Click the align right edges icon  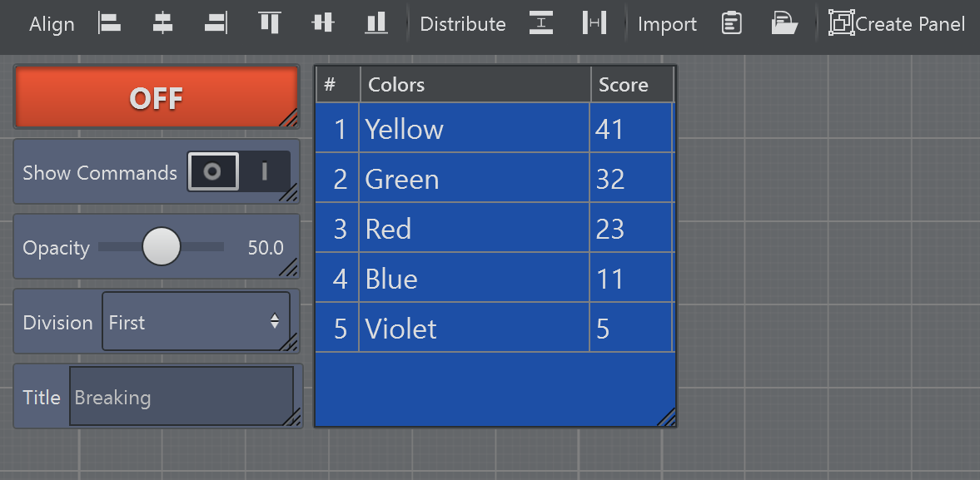click(x=216, y=23)
